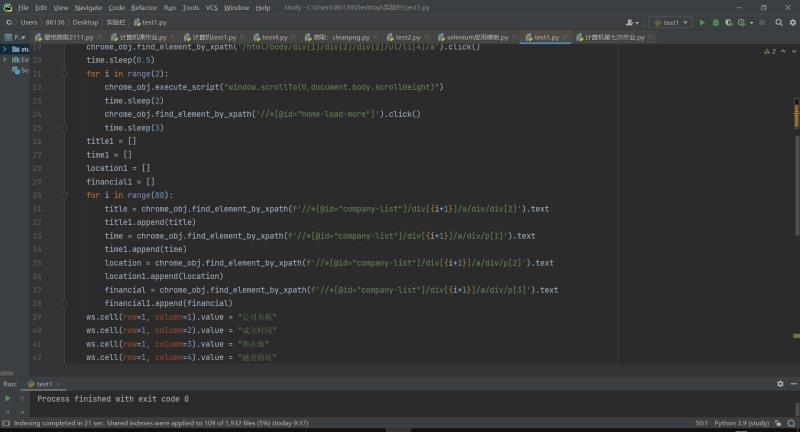Open the Code menu

click(116, 8)
